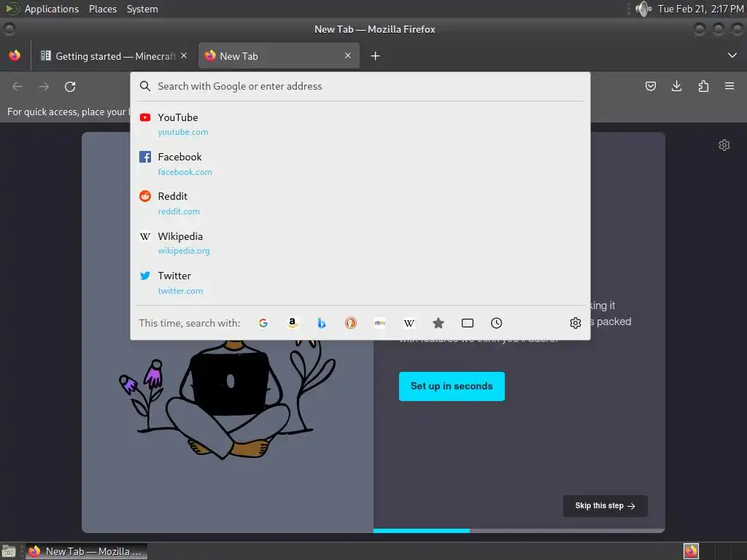
Task: Select the New Tab tab
Action: tap(279, 55)
